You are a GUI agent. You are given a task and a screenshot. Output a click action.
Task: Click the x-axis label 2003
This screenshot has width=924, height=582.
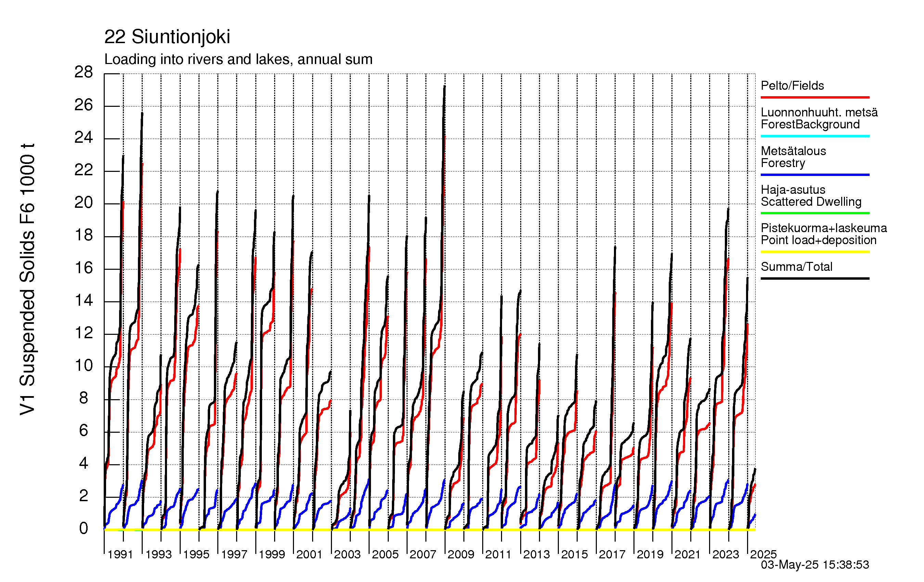347,554
